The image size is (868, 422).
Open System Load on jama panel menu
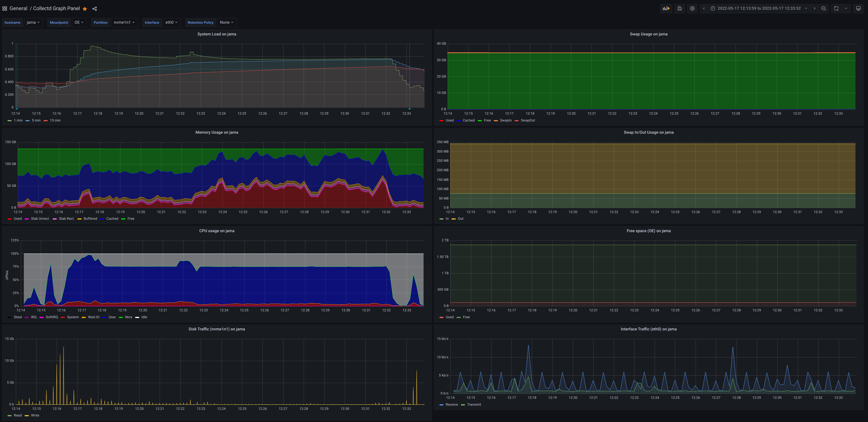coord(217,34)
